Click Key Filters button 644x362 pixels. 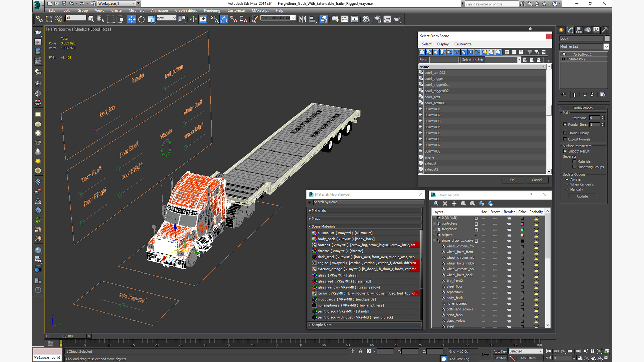[530, 358]
